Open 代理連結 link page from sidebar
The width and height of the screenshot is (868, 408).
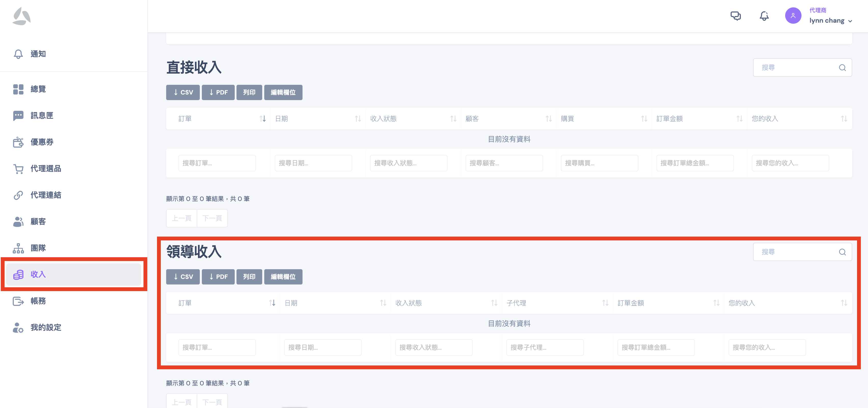[x=45, y=195]
